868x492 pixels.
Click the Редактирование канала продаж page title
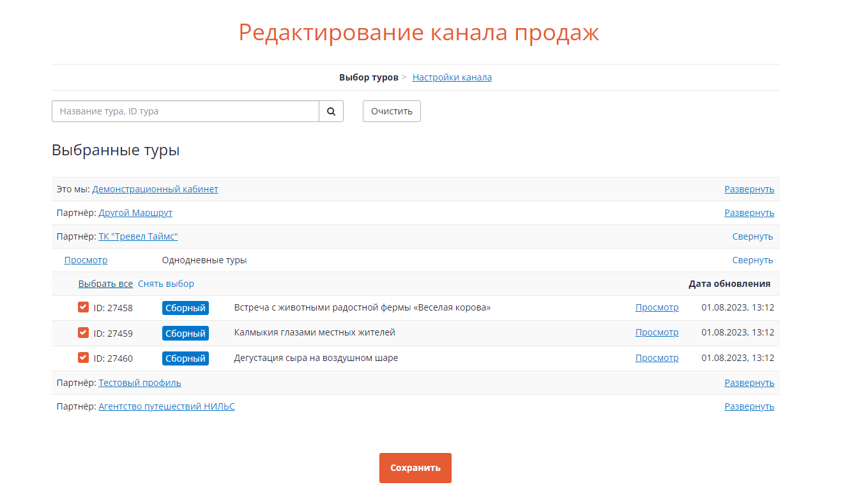tap(419, 32)
